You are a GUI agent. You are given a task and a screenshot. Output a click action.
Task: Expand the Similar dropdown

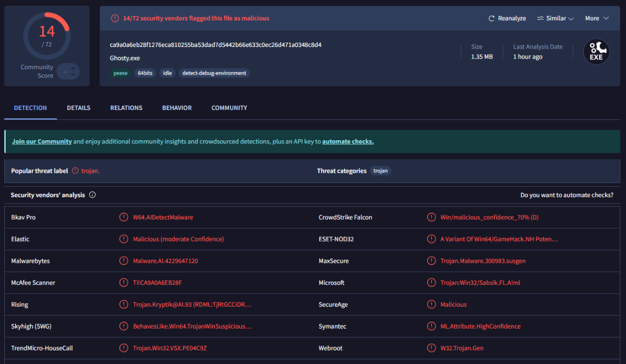tap(555, 18)
